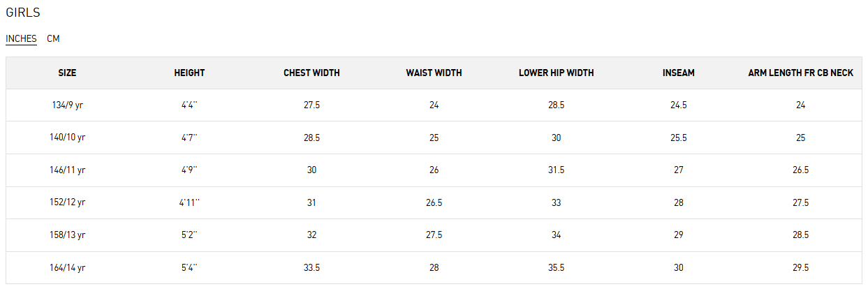Screen dimensions: 868x289
Task: Select the 134/9 yr size row
Action: [68, 105]
